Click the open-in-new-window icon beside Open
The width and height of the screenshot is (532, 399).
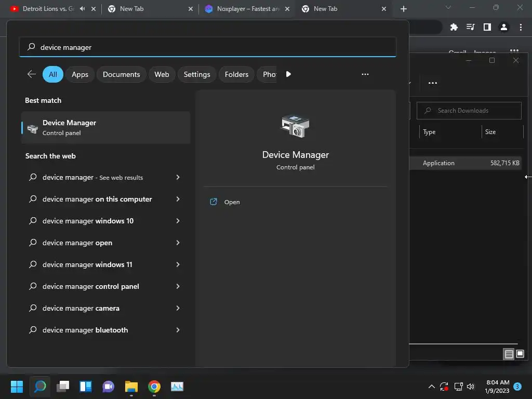(214, 202)
